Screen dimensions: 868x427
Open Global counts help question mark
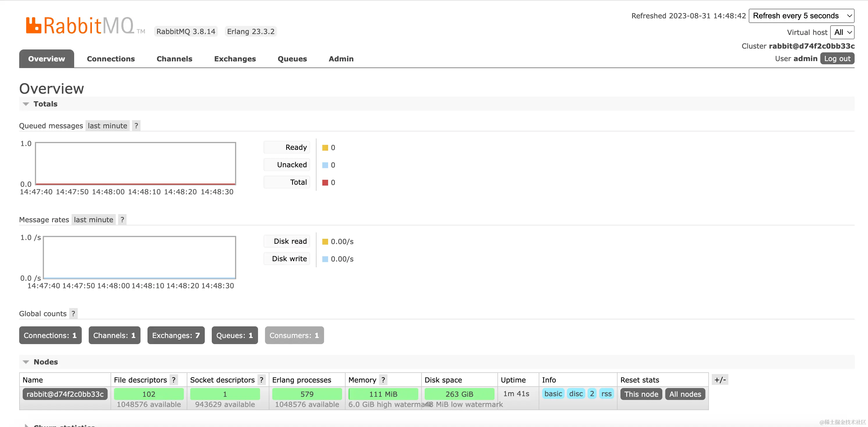click(x=73, y=314)
